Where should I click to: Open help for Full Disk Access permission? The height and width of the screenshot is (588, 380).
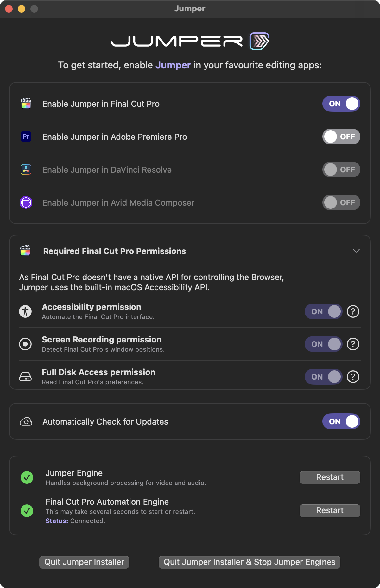click(353, 377)
